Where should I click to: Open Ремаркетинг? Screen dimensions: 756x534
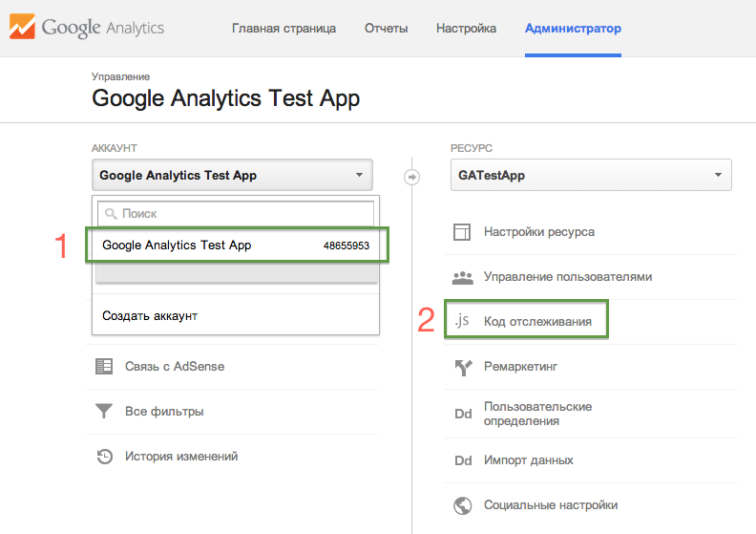[521, 367]
